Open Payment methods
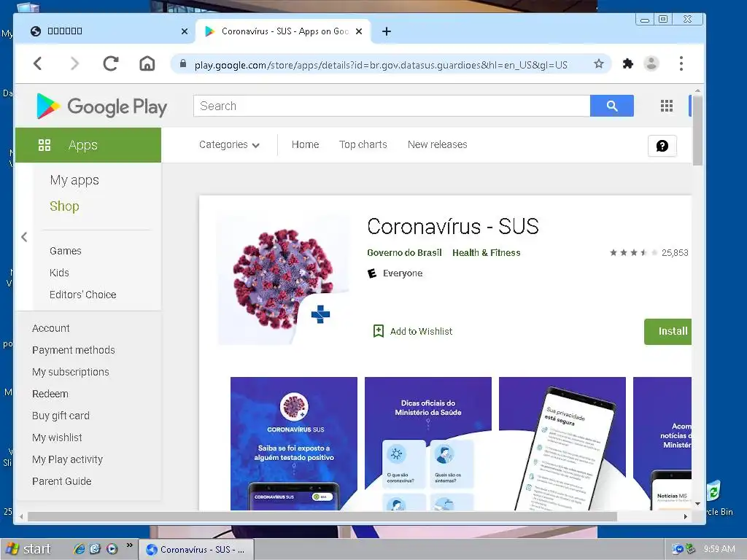This screenshot has height=560, width=747. (74, 350)
